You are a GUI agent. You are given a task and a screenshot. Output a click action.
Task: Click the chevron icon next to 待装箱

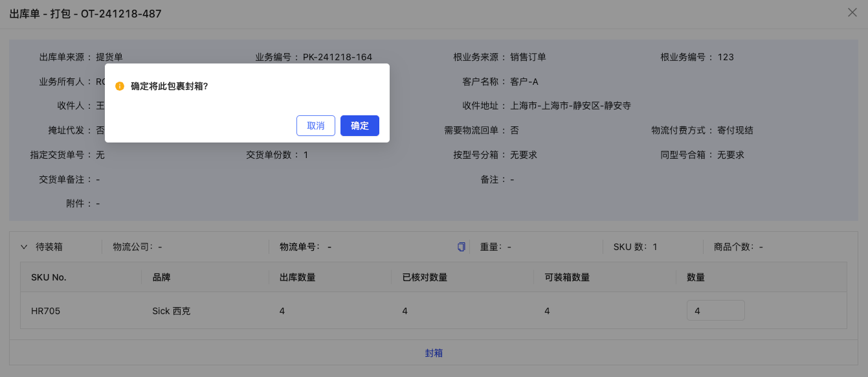(25, 246)
